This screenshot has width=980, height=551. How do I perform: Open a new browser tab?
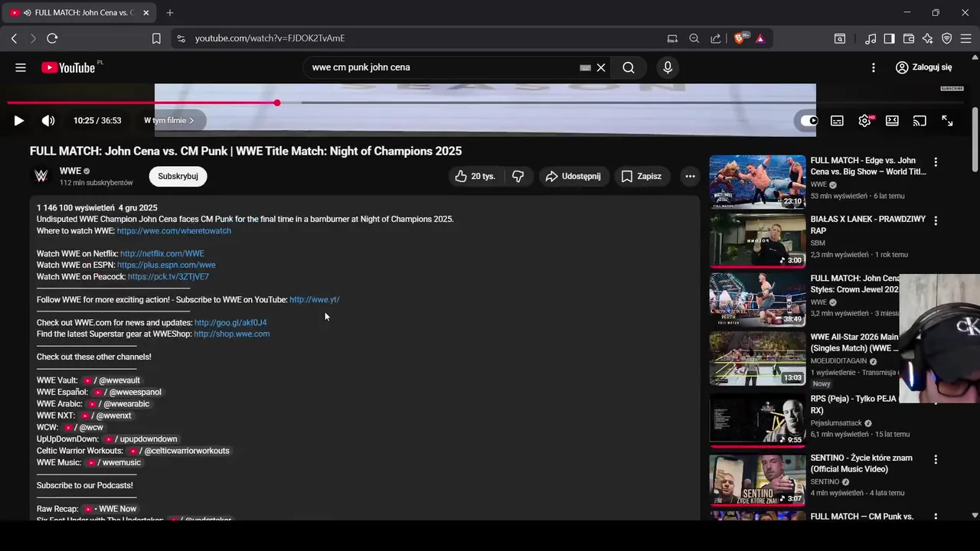(x=170, y=12)
